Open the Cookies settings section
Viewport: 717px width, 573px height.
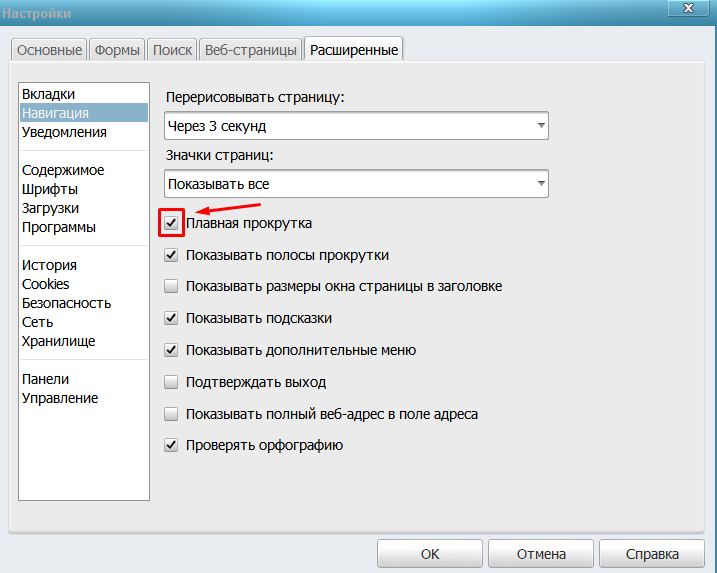point(46,284)
